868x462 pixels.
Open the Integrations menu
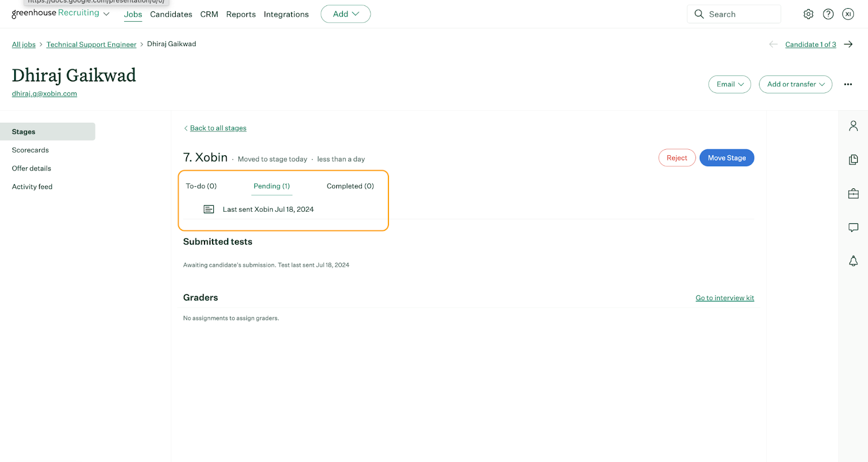[x=286, y=15]
